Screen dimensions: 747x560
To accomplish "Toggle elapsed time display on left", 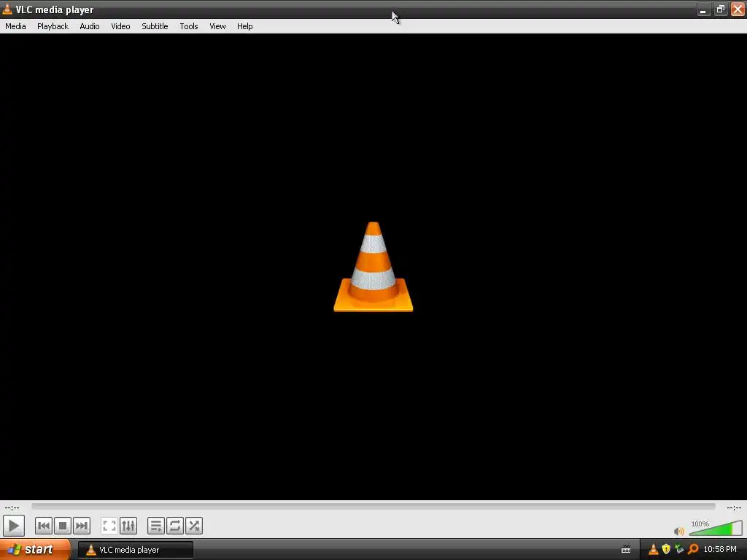I will pyautogui.click(x=12, y=507).
